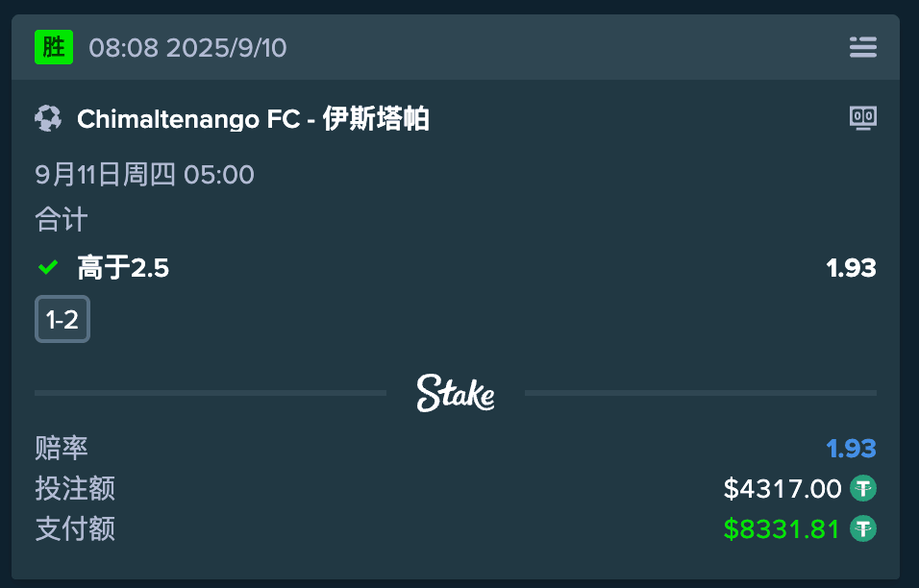Screen dimensions: 919x588
Task: Click the Tether icon next to $8331.81
Action: tap(863, 528)
